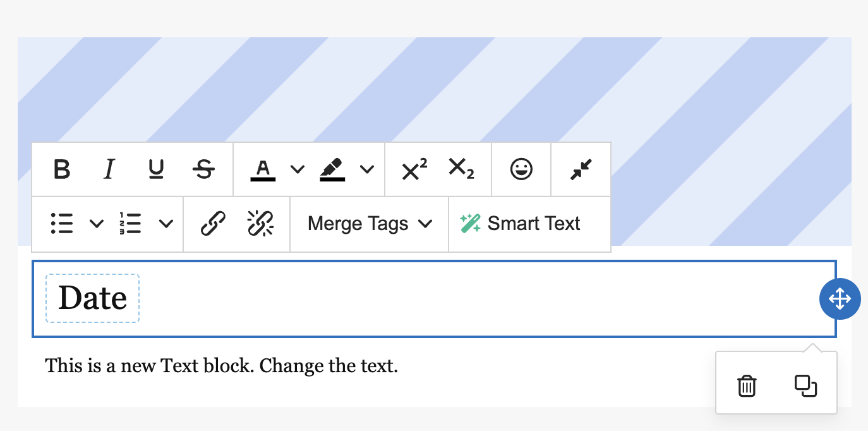Viewport: 868px width, 431px height.
Task: Click the highlight color marker icon
Action: point(332,169)
